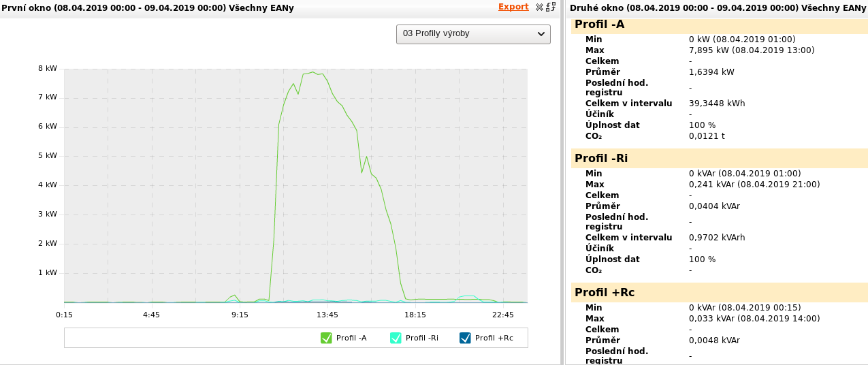Toggle the Profil -Ri legend checkbox
This screenshot has height=365, width=868.
coord(396,338)
